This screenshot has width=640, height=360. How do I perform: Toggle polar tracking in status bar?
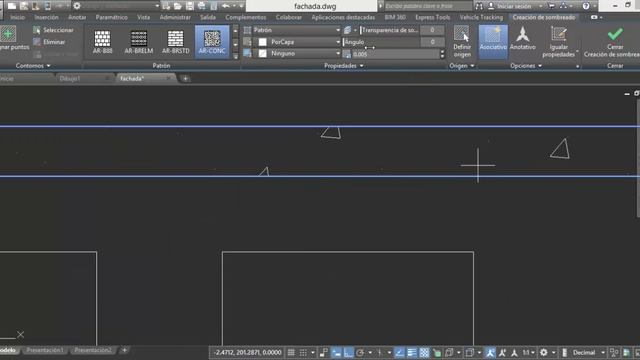[360, 352]
